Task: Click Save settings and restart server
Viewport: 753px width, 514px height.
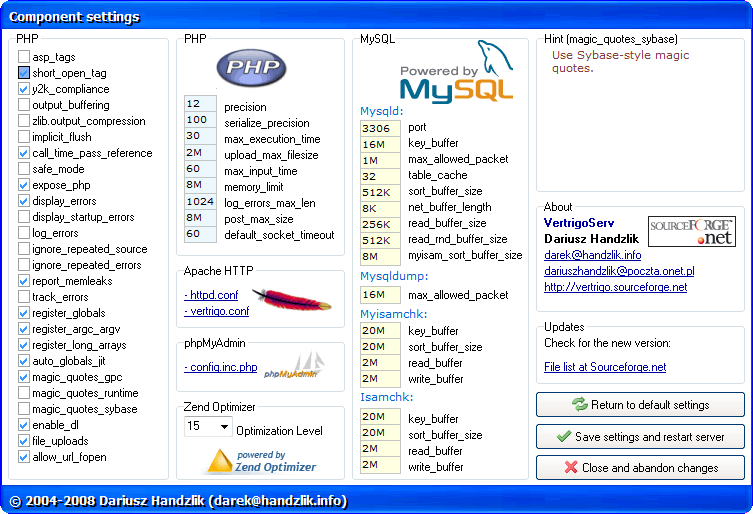Action: click(x=640, y=437)
